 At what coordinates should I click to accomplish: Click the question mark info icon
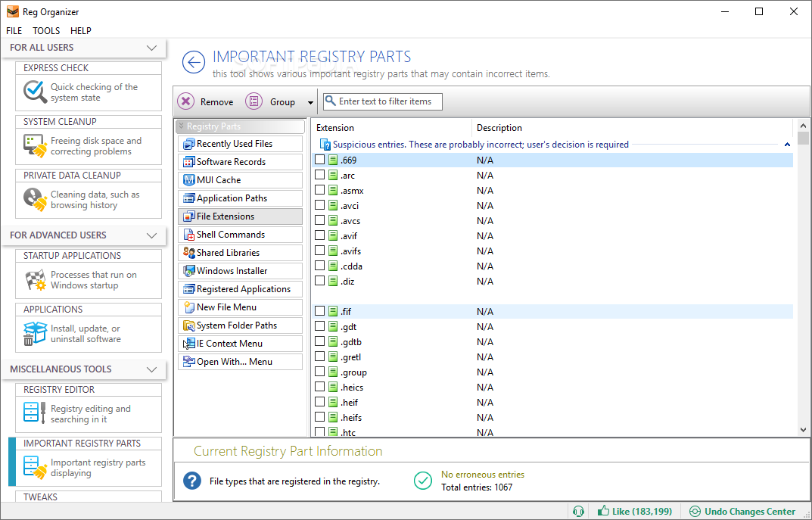click(x=192, y=481)
